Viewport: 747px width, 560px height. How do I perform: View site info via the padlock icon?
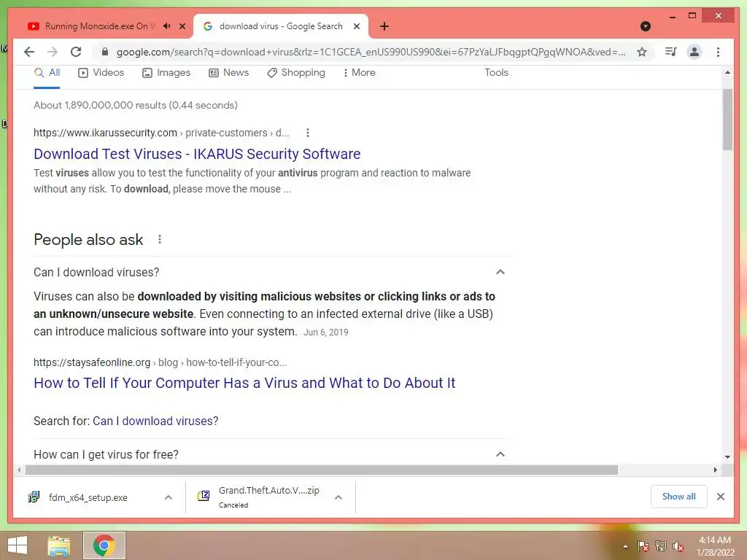coord(105,52)
